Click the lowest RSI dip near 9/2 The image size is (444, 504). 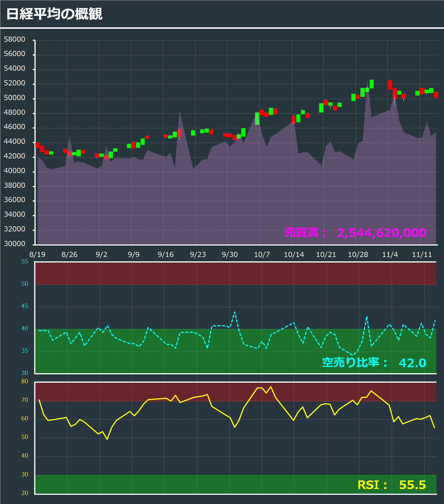click(x=107, y=439)
